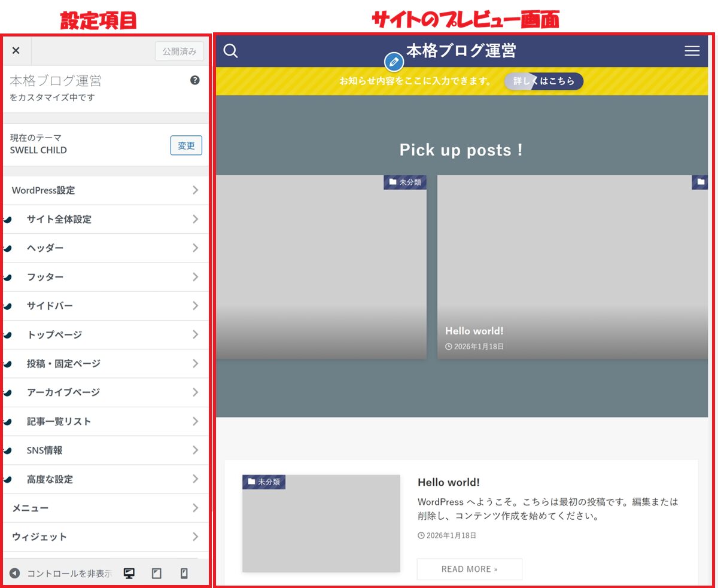Switch to tablet preview device icon
This screenshot has width=718, height=588.
pyautogui.click(x=157, y=573)
